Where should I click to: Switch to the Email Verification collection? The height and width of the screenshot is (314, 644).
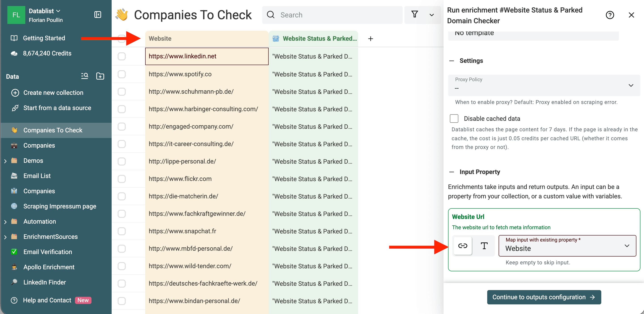coord(47,252)
